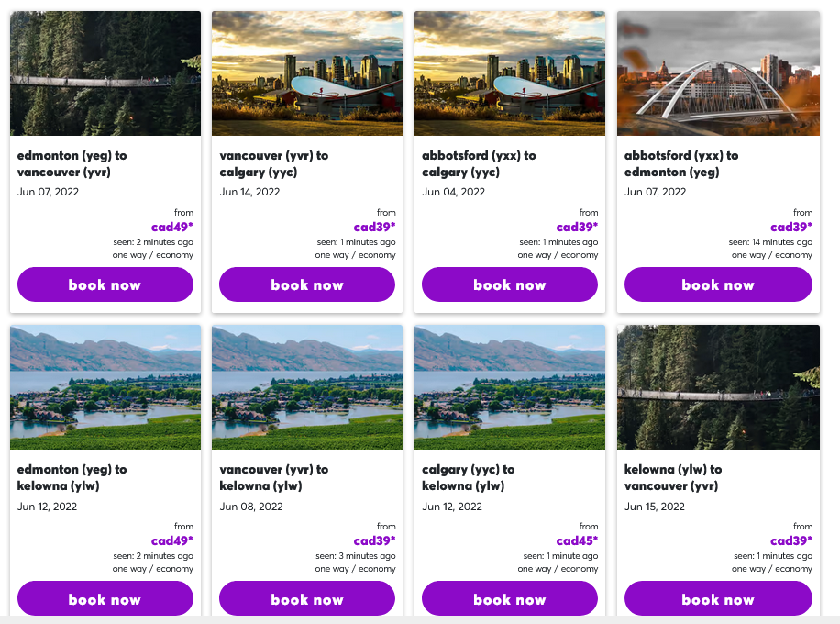
Task: Click the Kelowna lakeside photo on the edmonton card
Action: point(105,387)
